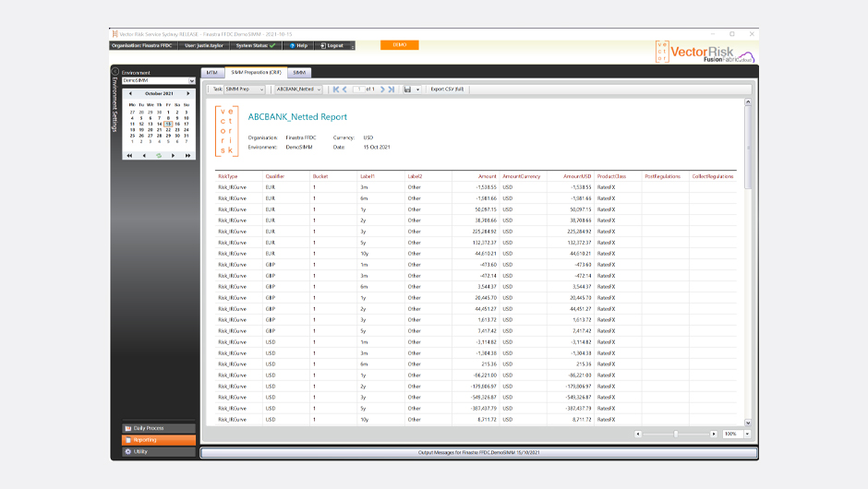Go to first report page

tap(335, 89)
